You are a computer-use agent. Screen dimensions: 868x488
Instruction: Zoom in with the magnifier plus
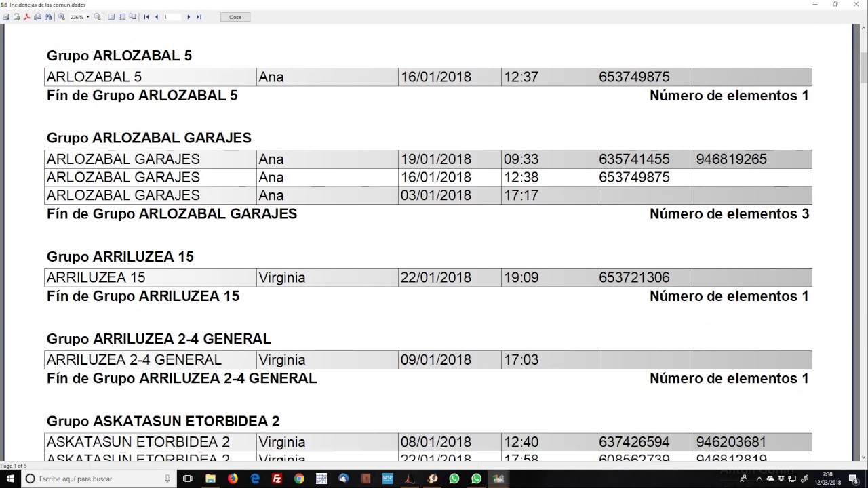point(62,17)
